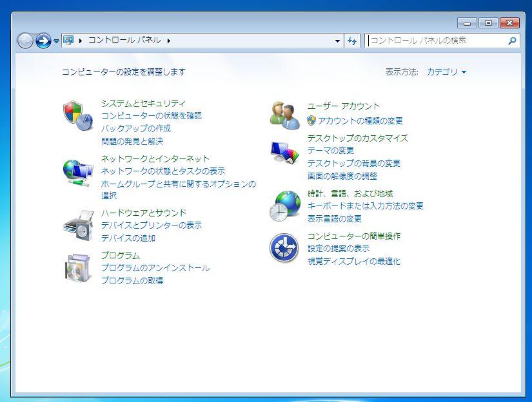
Task: Click the コントロール パネルの検索 search field
Action: 436,41
